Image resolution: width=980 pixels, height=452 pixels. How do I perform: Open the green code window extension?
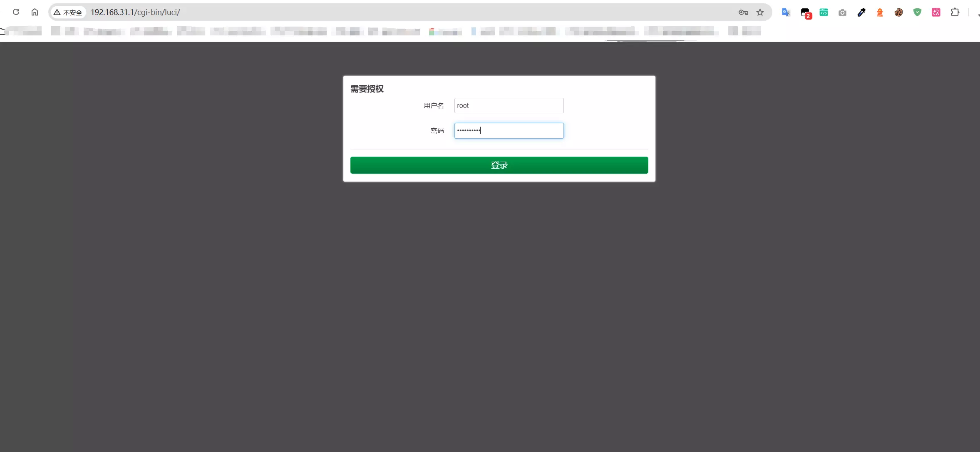tap(824, 12)
